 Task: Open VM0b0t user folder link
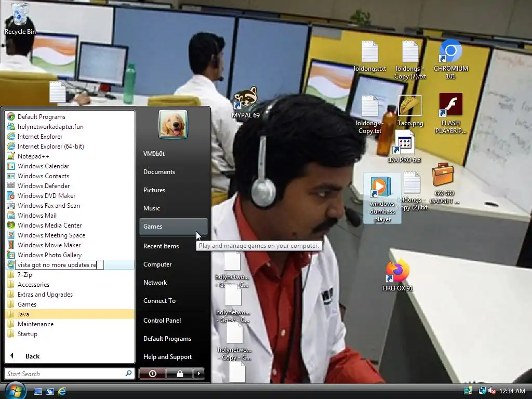coord(173,153)
